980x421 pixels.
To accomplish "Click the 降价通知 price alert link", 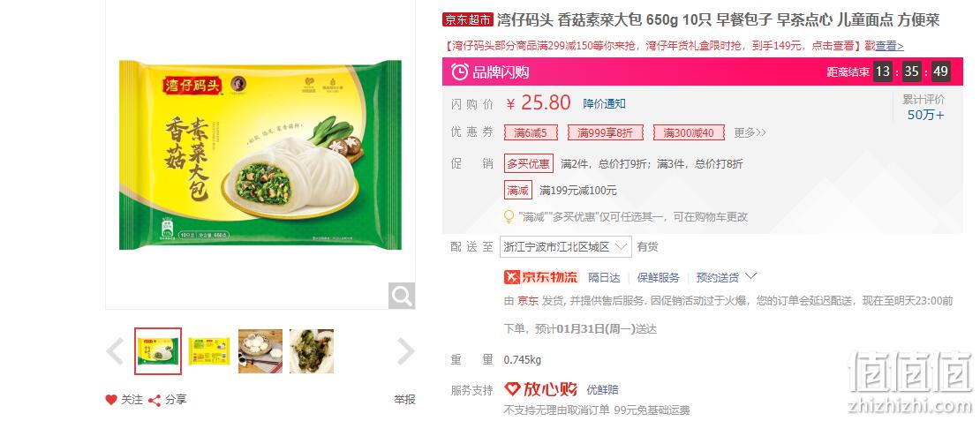I will 605,103.
